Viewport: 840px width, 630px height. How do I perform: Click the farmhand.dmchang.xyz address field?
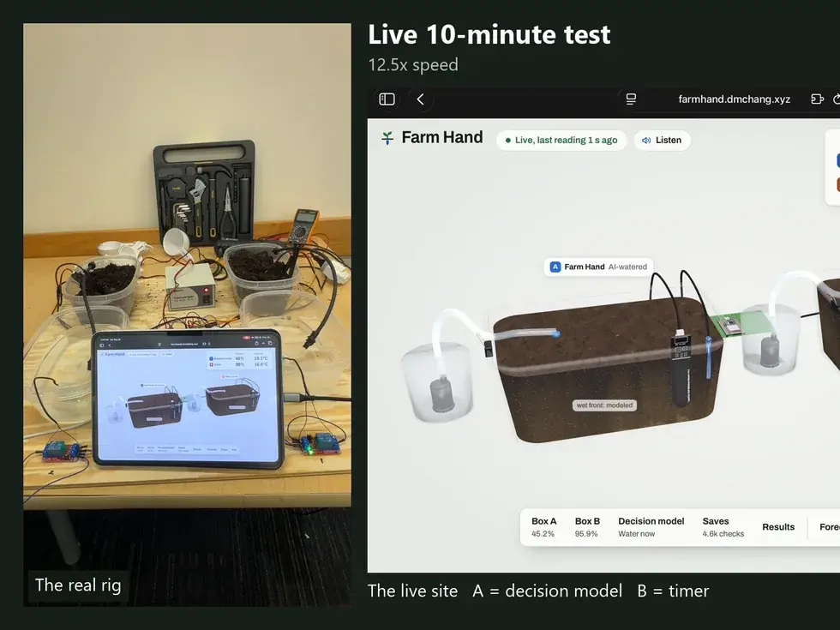[x=734, y=99]
